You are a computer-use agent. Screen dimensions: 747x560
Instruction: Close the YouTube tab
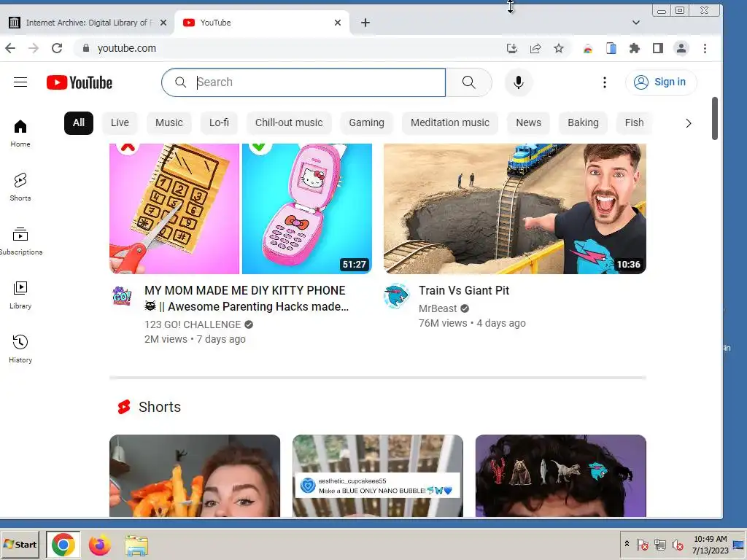pos(338,23)
